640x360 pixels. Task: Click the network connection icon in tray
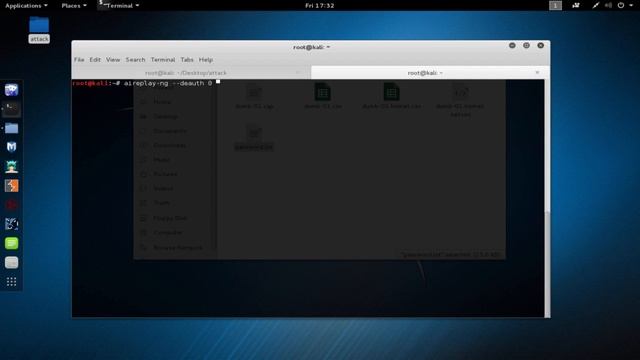tap(596, 5)
